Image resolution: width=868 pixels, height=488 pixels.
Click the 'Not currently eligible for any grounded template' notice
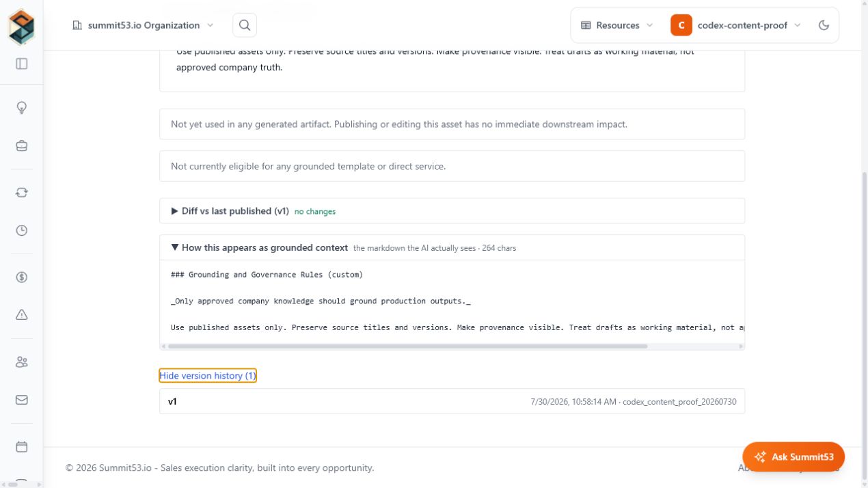point(452,166)
